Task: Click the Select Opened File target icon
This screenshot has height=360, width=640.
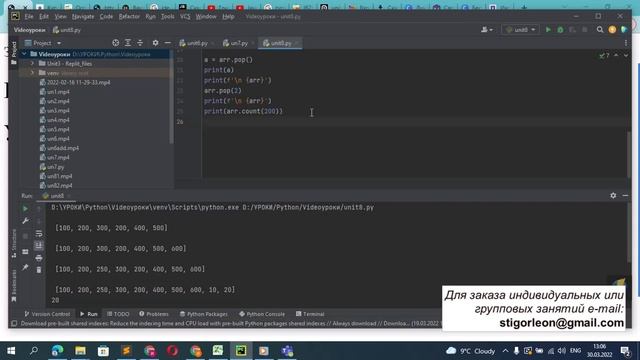Action: pos(116,43)
